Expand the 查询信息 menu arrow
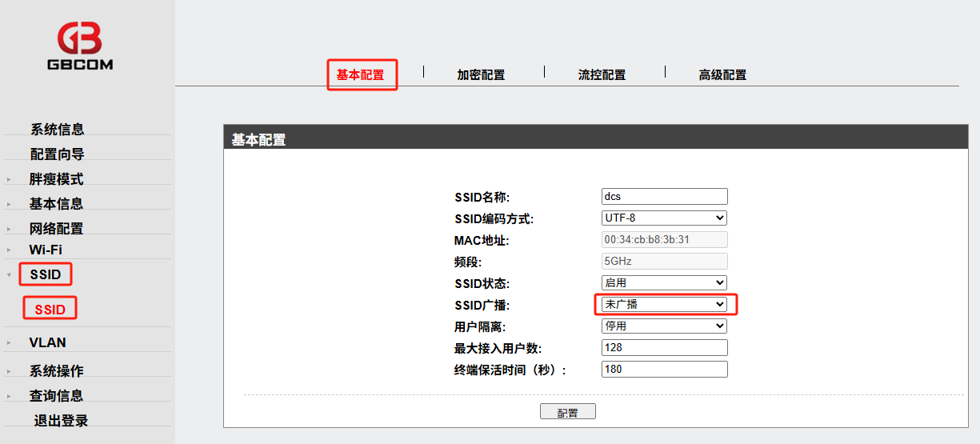Screen dimensions: 980x444 pos(9,397)
